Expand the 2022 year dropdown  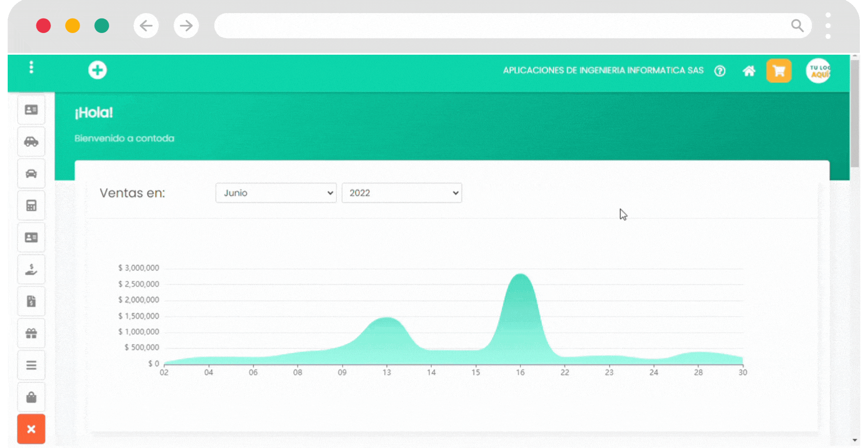click(x=401, y=193)
